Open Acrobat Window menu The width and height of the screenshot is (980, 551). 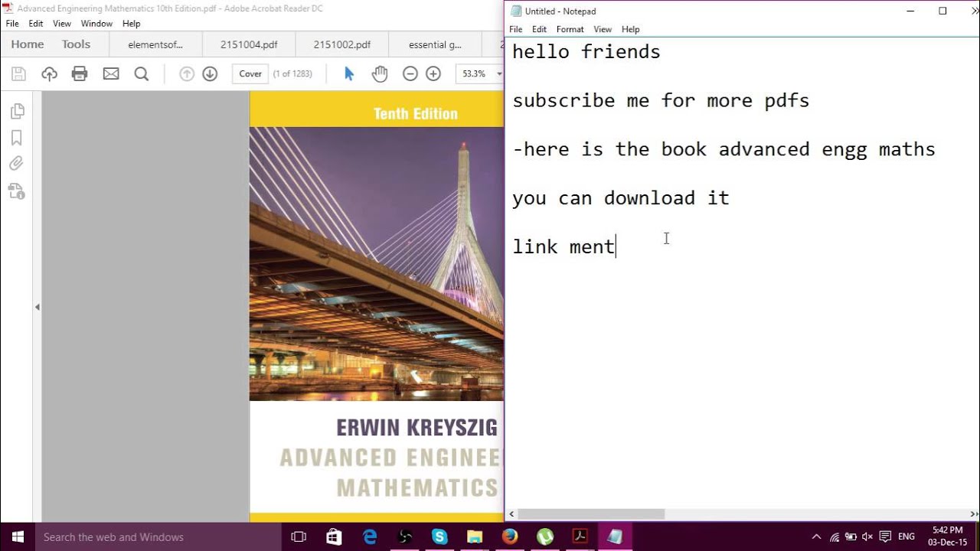96,24
